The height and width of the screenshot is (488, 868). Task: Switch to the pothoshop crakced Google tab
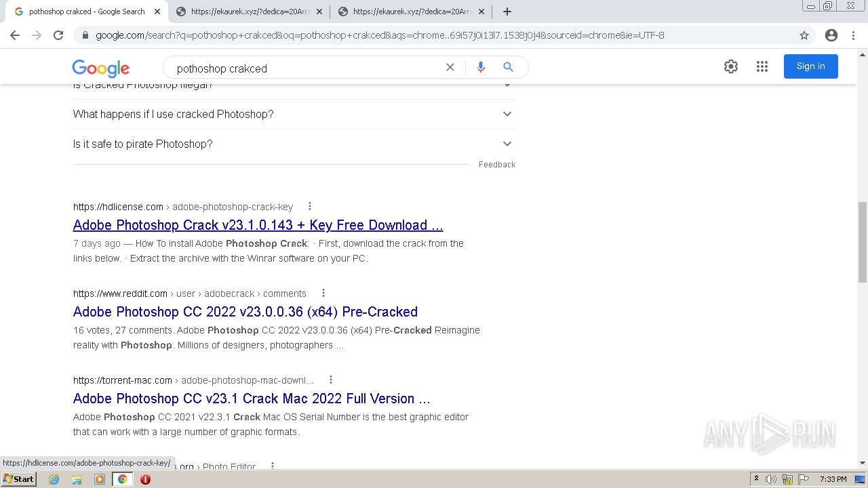pyautogui.click(x=86, y=12)
